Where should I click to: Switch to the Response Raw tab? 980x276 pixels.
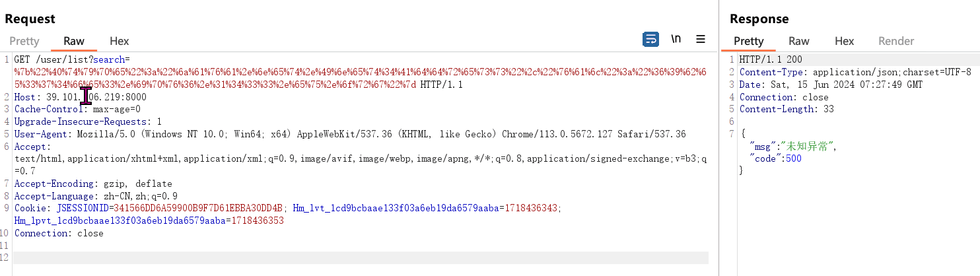pos(799,41)
